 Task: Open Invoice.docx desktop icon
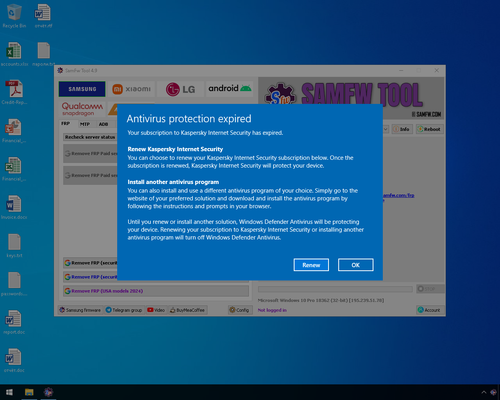(14, 207)
